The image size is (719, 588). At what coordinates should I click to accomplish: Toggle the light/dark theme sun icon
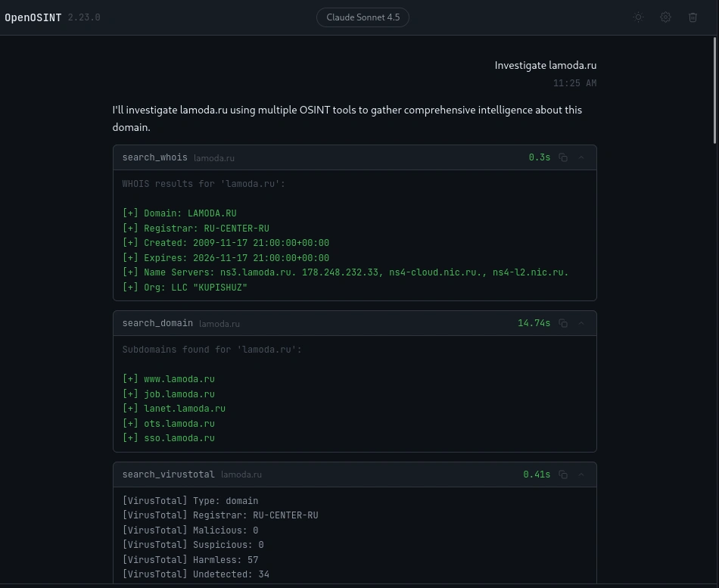point(638,17)
